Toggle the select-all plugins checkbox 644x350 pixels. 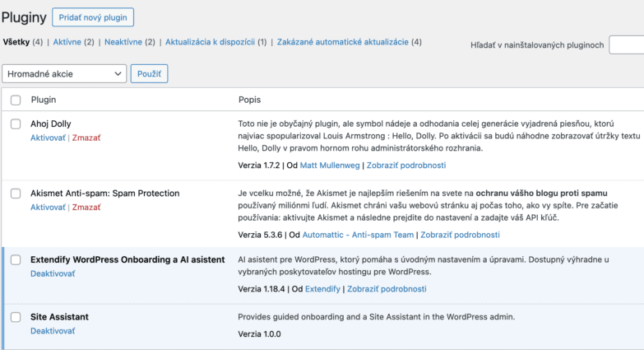click(16, 100)
